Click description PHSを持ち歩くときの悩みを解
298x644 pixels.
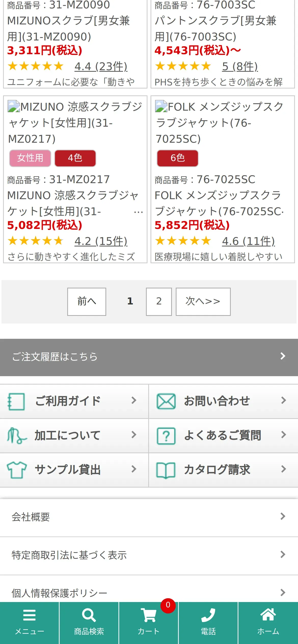point(219,82)
